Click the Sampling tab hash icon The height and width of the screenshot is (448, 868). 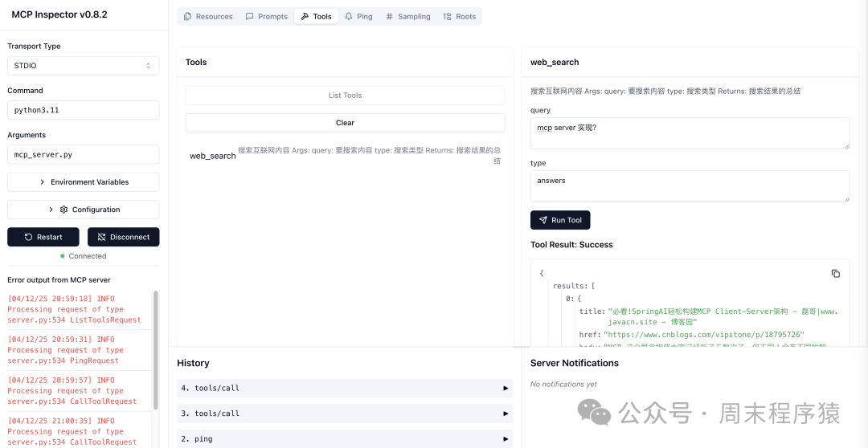[x=390, y=17]
